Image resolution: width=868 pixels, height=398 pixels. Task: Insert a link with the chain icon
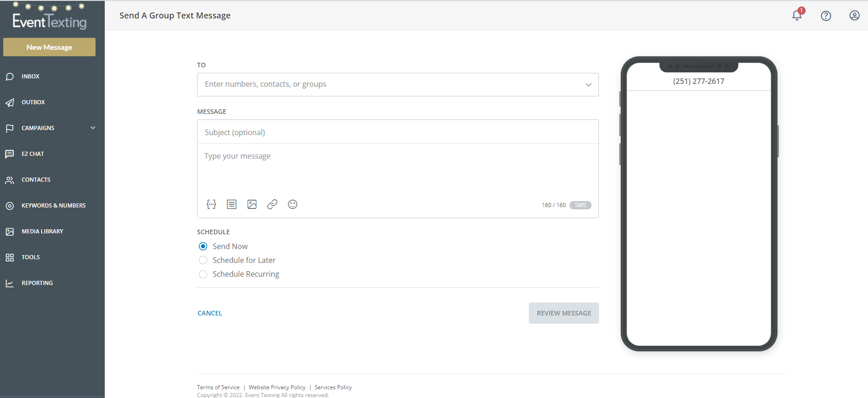coord(272,204)
